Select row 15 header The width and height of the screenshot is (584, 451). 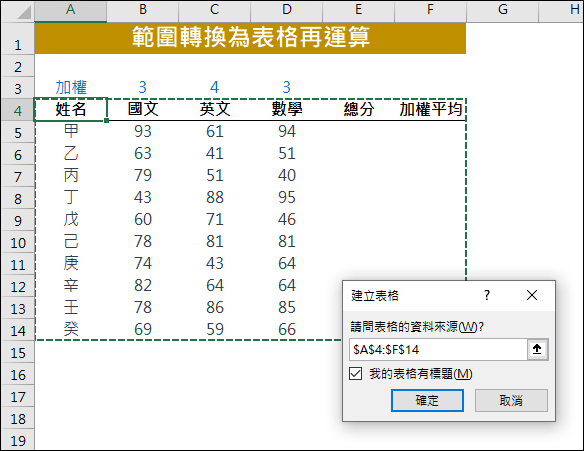point(18,352)
